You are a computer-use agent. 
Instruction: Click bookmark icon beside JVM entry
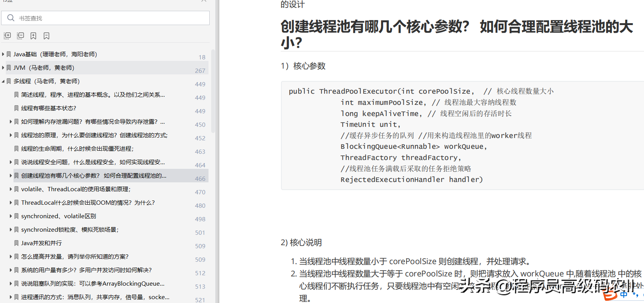(8, 68)
